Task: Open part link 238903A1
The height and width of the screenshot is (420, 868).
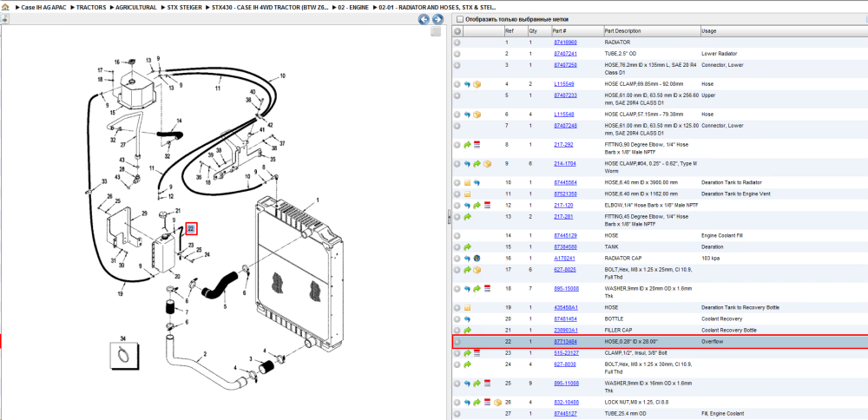Action: pos(566,331)
